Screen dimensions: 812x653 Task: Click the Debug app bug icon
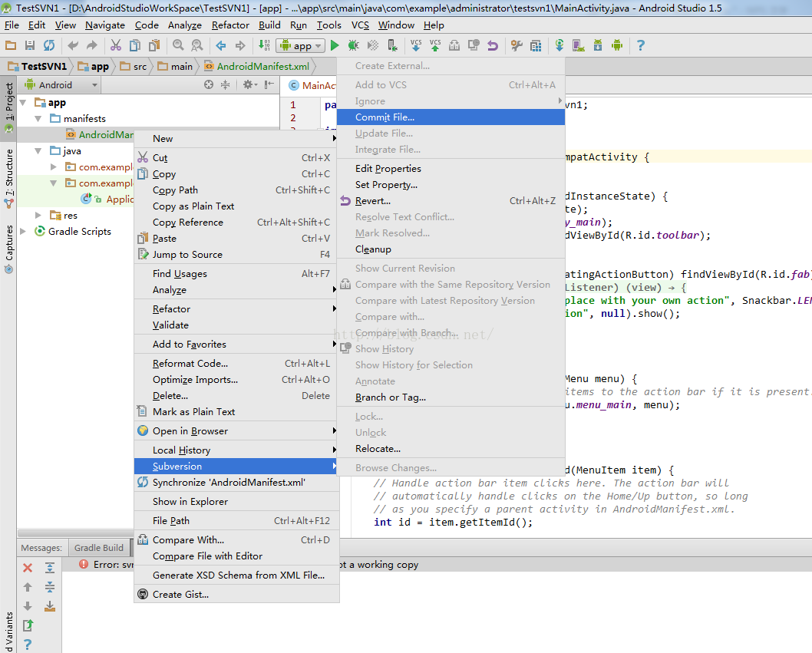[x=354, y=45]
